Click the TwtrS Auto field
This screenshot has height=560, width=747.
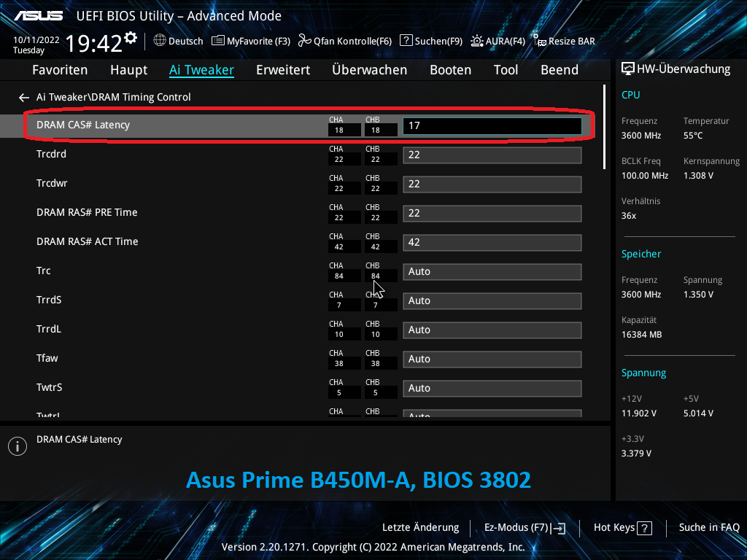[x=492, y=389]
